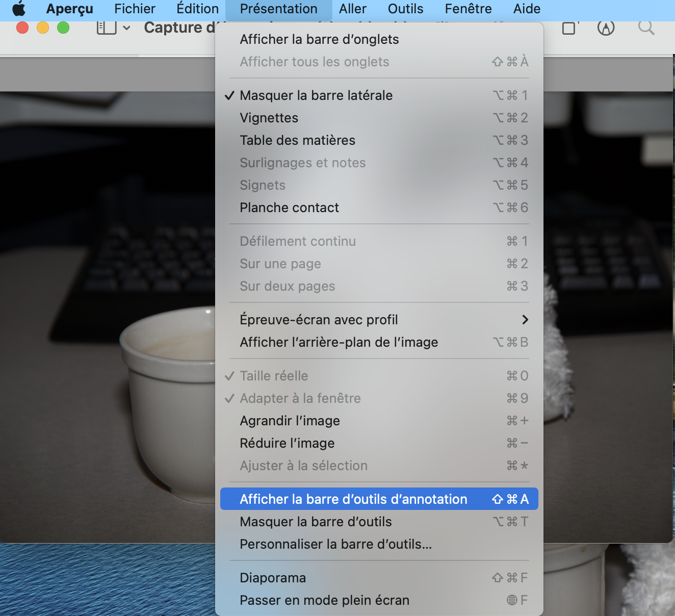Choose Réduire l'image
675x616 pixels.
pyautogui.click(x=379, y=443)
